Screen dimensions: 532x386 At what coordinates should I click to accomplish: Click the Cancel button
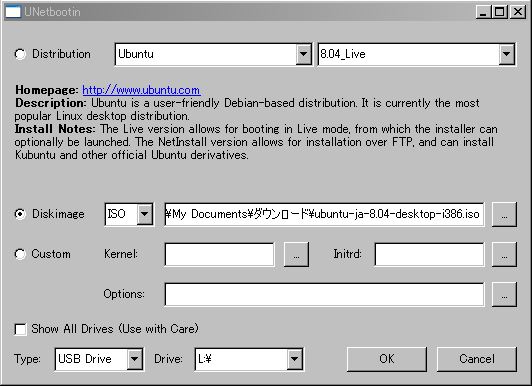[477, 359]
